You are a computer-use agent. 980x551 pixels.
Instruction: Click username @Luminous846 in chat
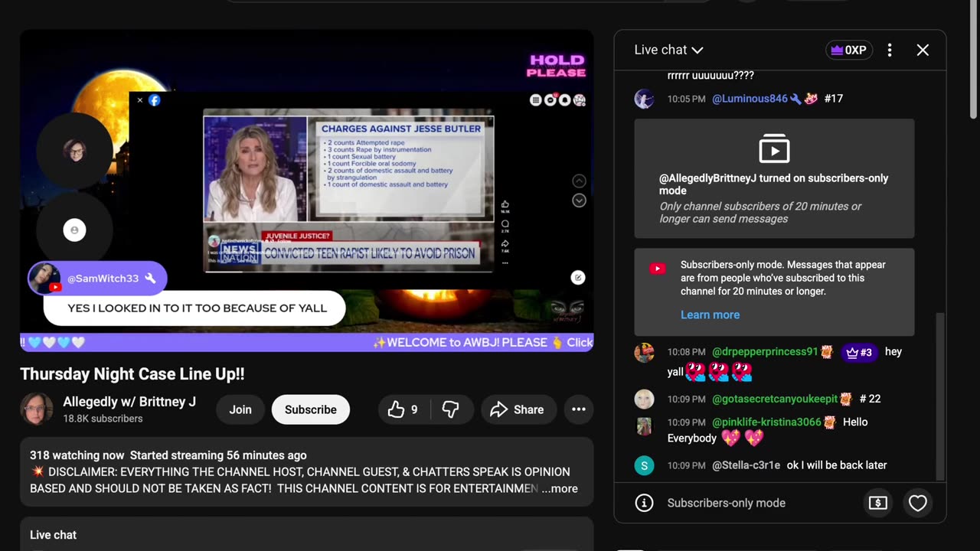tap(750, 99)
